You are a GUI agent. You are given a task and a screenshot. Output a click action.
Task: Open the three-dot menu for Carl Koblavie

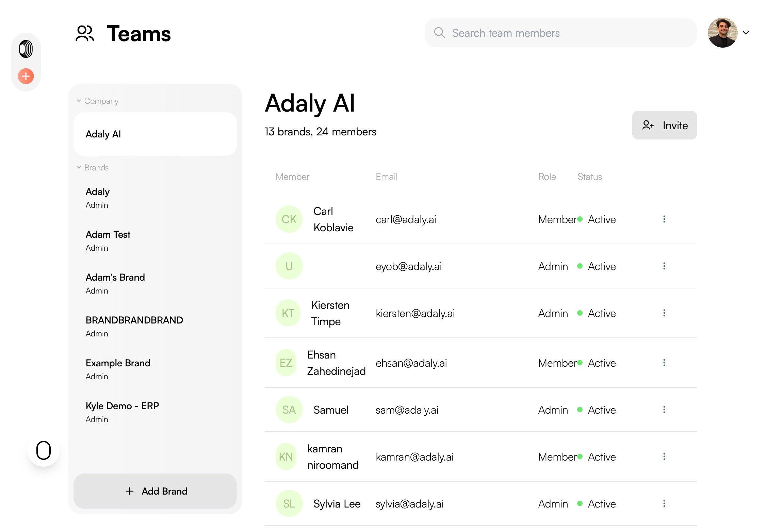664,219
